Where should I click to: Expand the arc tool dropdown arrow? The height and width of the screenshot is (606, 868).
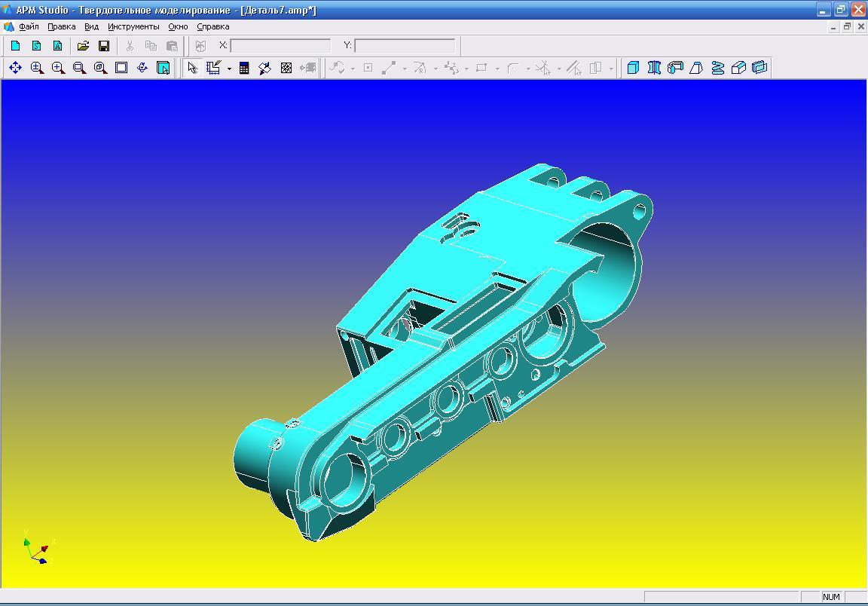click(x=436, y=69)
